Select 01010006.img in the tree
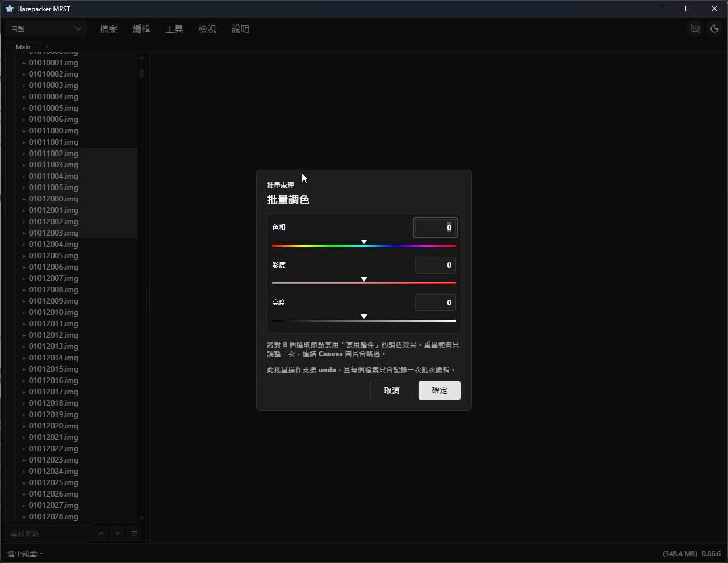728x563 pixels. (53, 119)
